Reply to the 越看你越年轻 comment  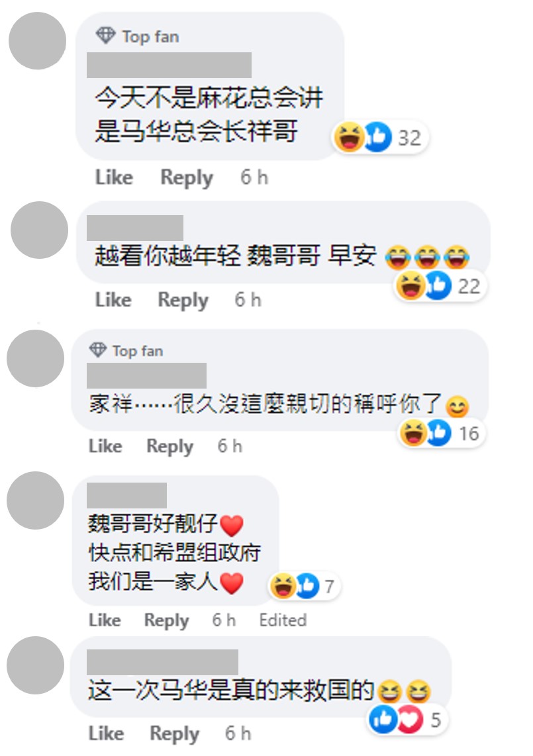point(183,301)
